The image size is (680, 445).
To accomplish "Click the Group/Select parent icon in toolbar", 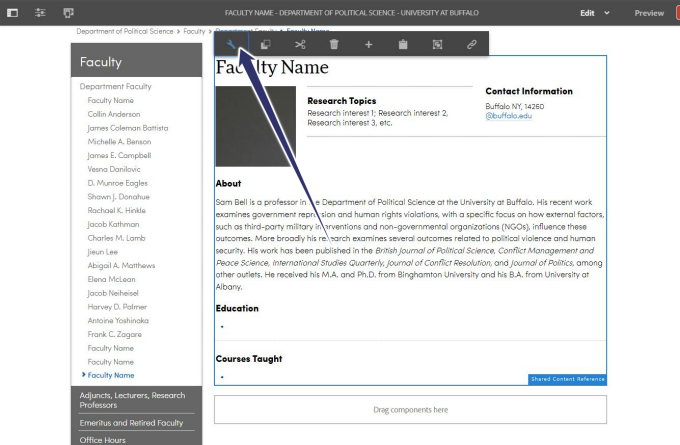I will (x=437, y=44).
